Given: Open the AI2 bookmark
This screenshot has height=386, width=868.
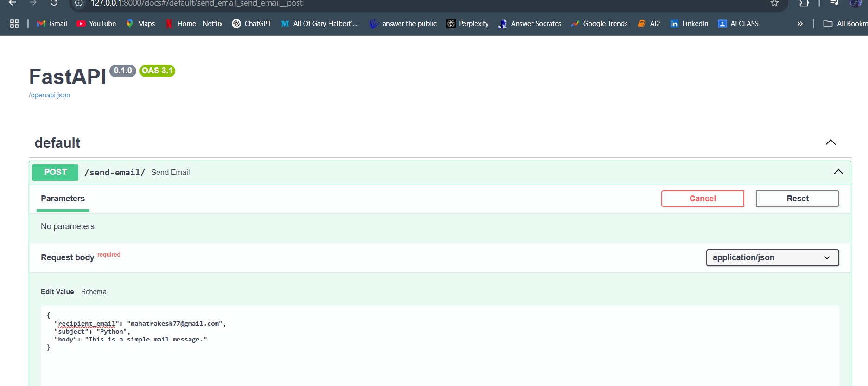Looking at the screenshot, I should click(649, 24).
